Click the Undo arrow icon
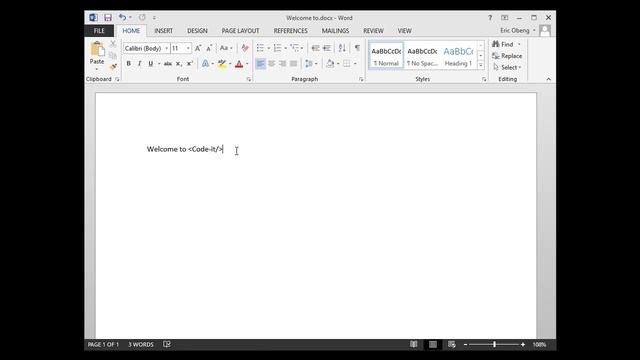The width and height of the screenshot is (640, 360). pos(122,17)
